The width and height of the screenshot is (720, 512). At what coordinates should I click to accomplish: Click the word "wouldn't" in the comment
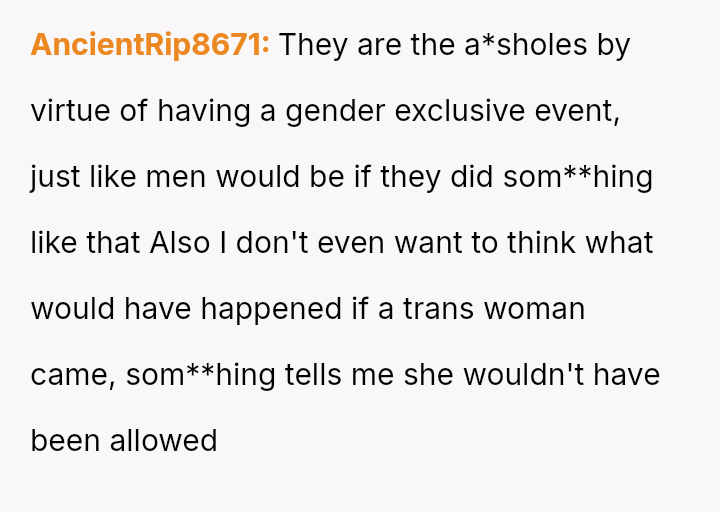pyautogui.click(x=512, y=375)
